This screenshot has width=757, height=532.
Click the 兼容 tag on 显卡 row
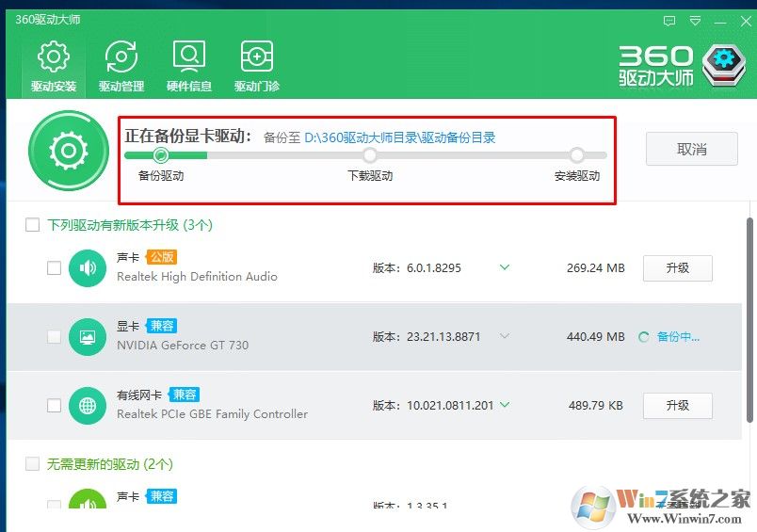click(x=162, y=326)
